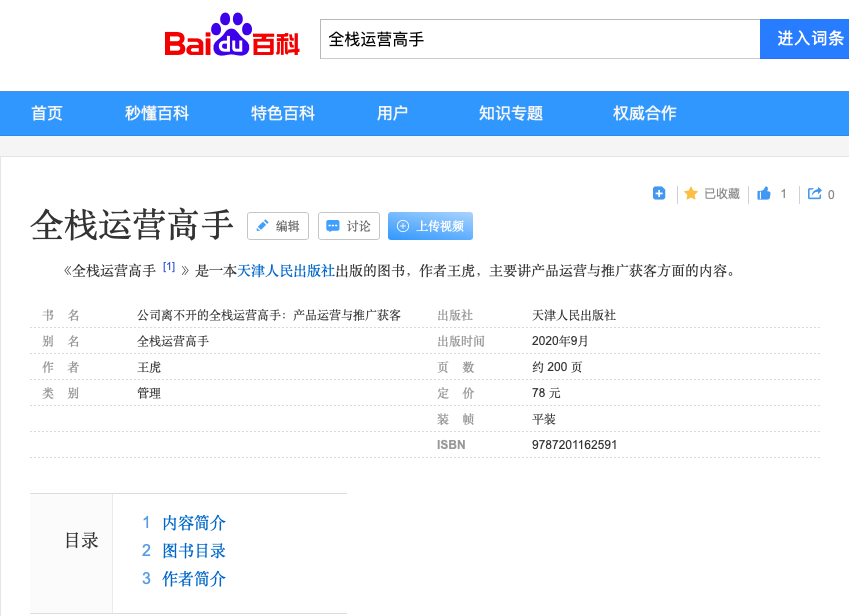Click the thumbs-up like icon
This screenshot has height=616, width=849.
tap(764, 194)
